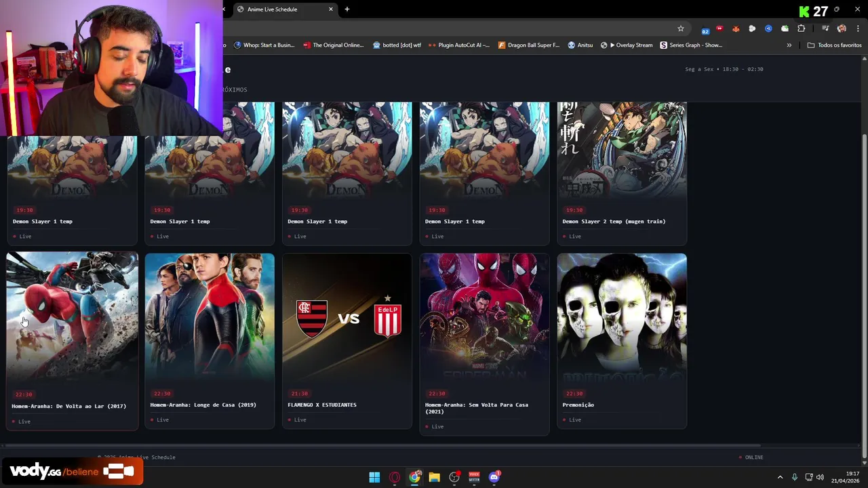This screenshot has height=488, width=868.
Task: Open the network icon in system tray
Action: [x=808, y=477]
